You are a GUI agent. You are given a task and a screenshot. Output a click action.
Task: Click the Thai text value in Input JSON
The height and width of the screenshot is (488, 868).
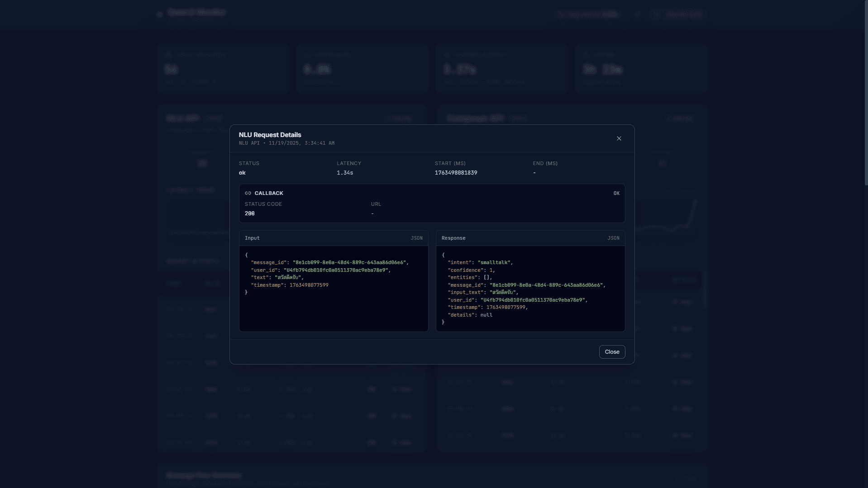(x=288, y=277)
